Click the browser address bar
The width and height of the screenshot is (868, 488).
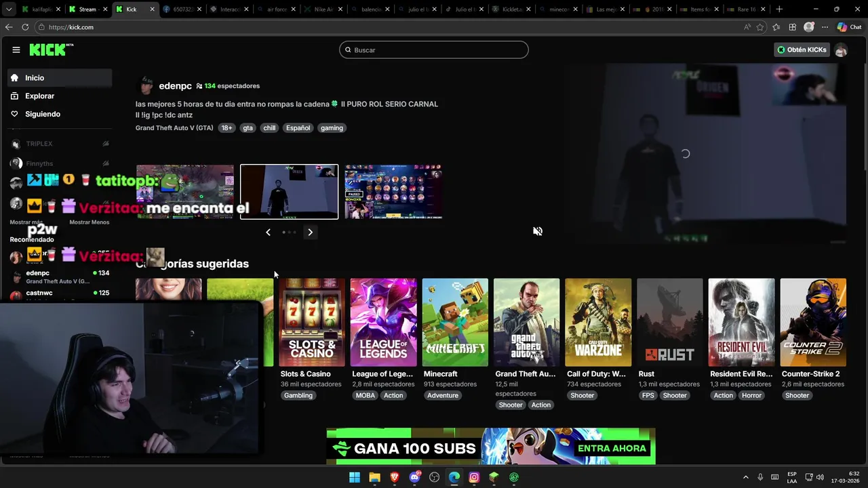387,27
